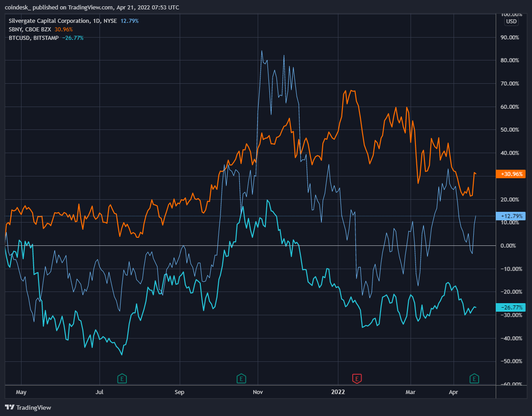
Task: Click the Sep label on time axis
Action: pyautogui.click(x=179, y=392)
